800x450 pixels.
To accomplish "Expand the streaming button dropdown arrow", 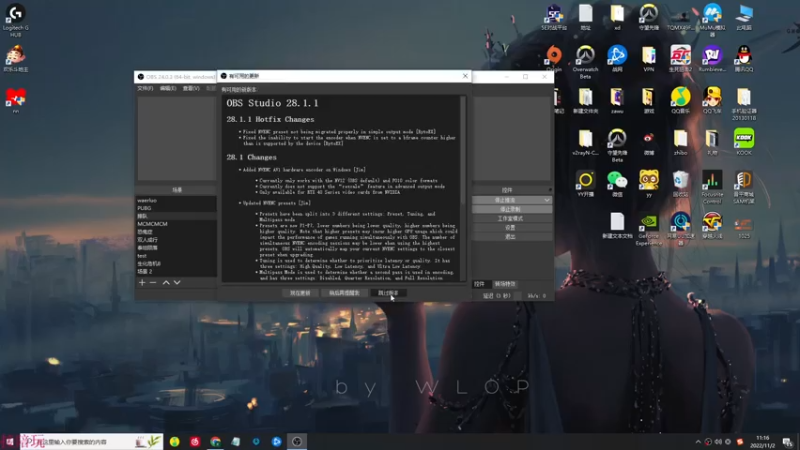I will click(x=547, y=200).
